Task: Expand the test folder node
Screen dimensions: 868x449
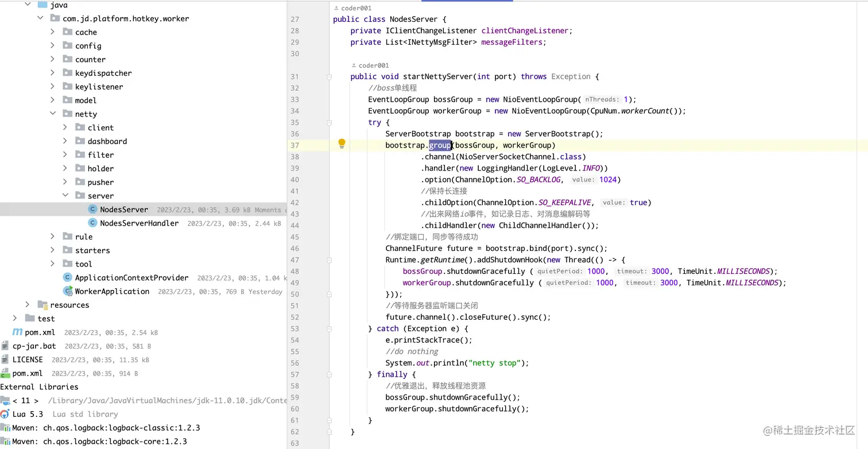Action: point(15,318)
